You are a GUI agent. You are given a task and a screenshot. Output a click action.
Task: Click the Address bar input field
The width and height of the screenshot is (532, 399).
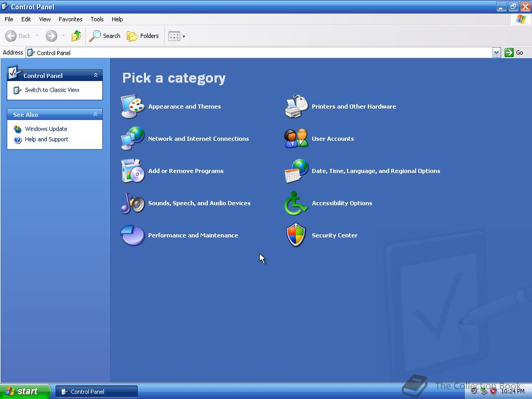click(x=259, y=52)
